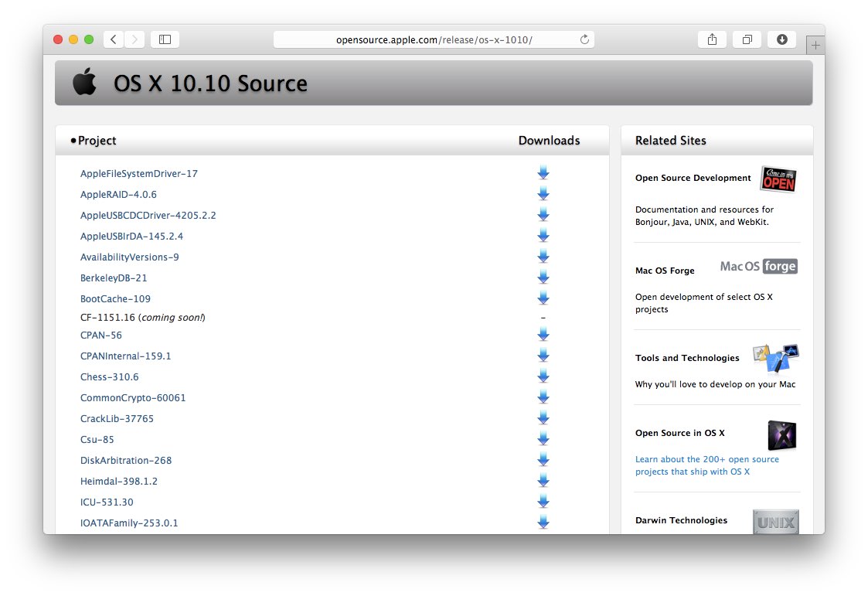
Task: Open the CPANInternal-159.1 project link
Action: click(126, 356)
